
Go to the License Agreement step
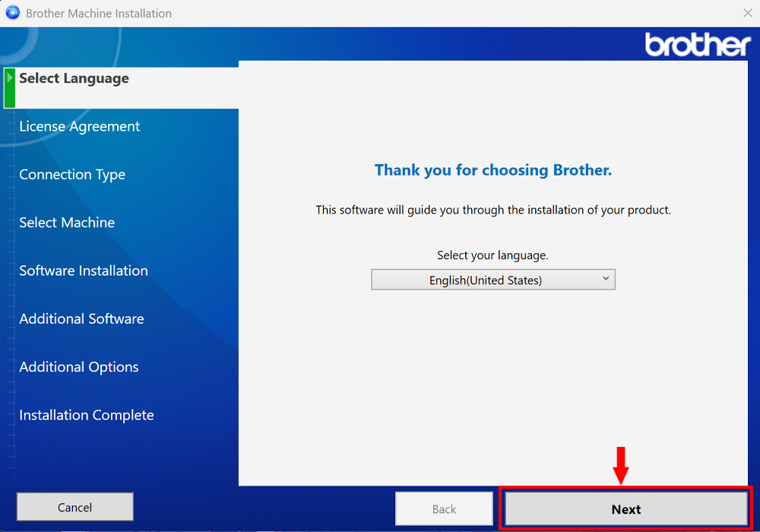tap(80, 126)
